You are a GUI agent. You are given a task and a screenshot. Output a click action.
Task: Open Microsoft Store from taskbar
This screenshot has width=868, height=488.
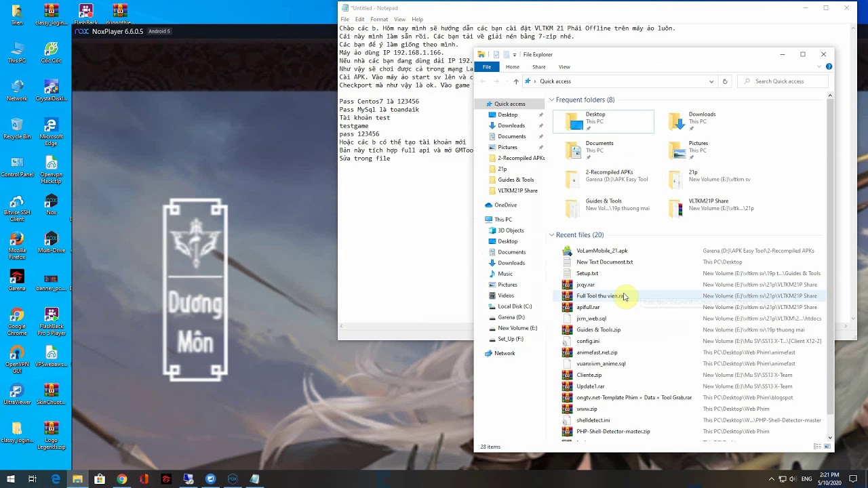tap(100, 479)
